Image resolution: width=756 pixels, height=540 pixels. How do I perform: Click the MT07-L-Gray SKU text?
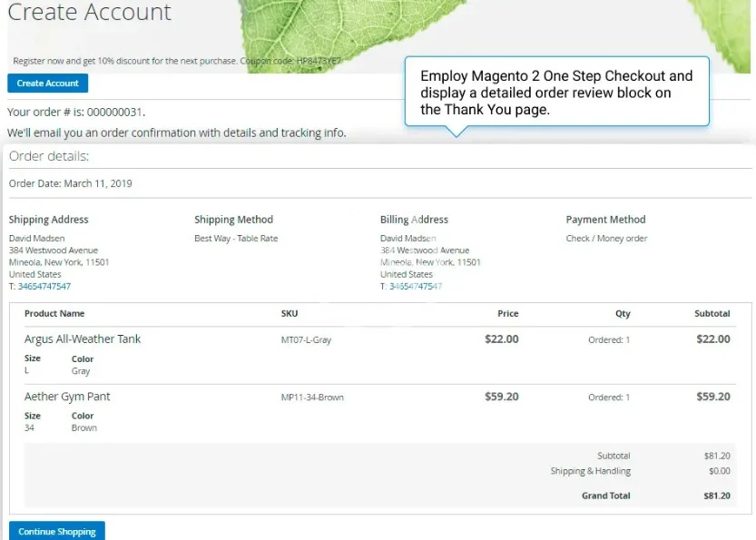(x=306, y=340)
